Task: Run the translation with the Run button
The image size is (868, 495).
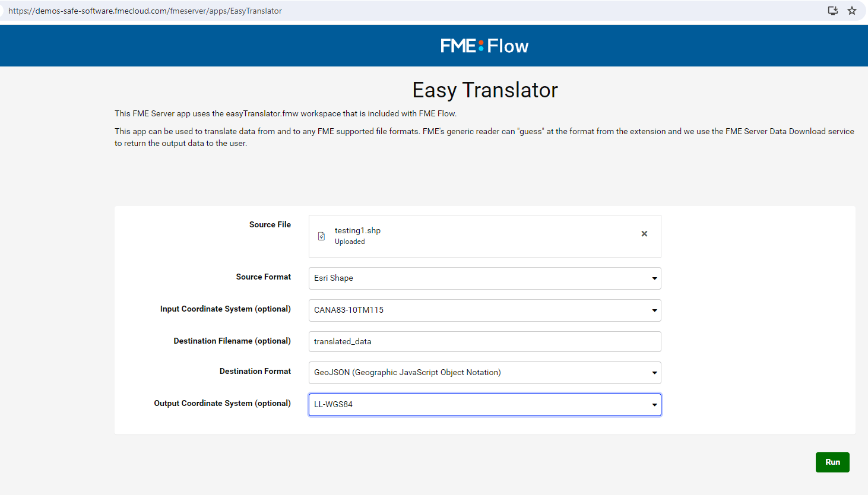Action: click(832, 462)
